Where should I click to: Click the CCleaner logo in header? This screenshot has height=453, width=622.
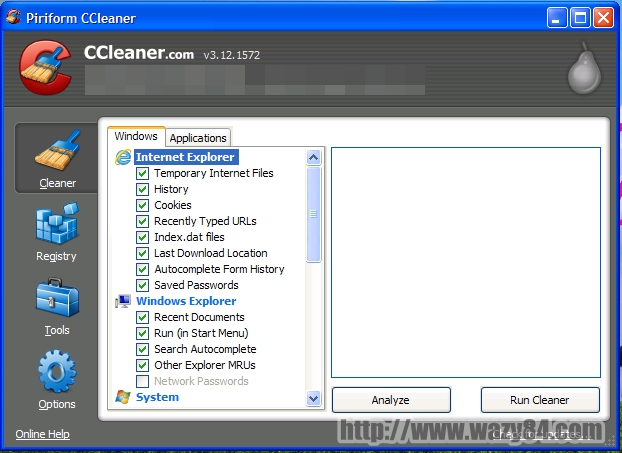46,67
